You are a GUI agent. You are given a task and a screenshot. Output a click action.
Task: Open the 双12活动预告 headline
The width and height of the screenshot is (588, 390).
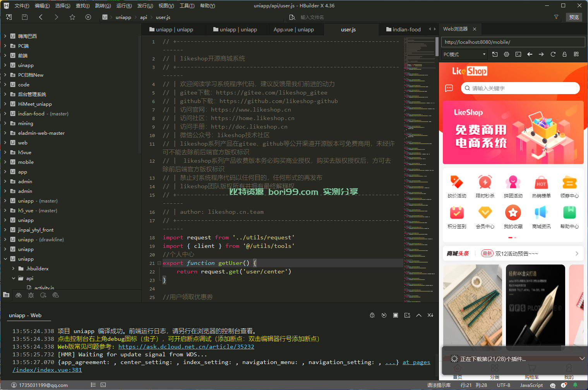[x=517, y=254]
